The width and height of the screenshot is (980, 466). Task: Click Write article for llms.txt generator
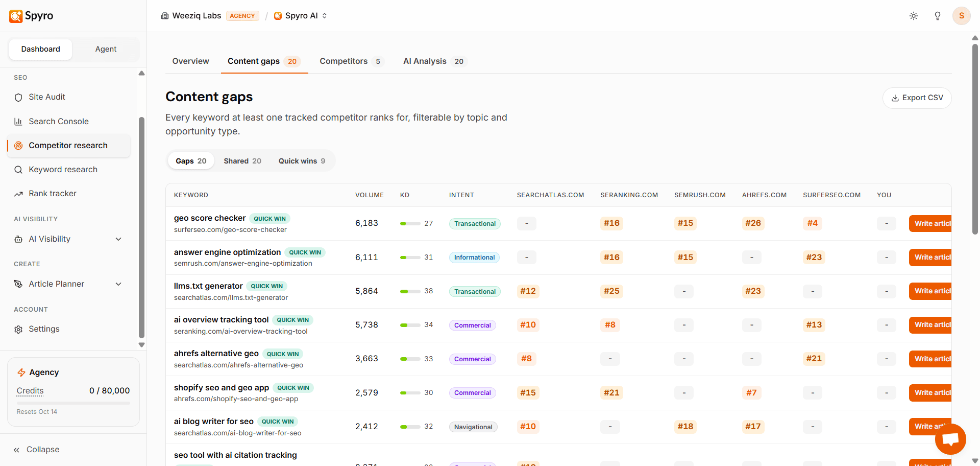[930, 291]
